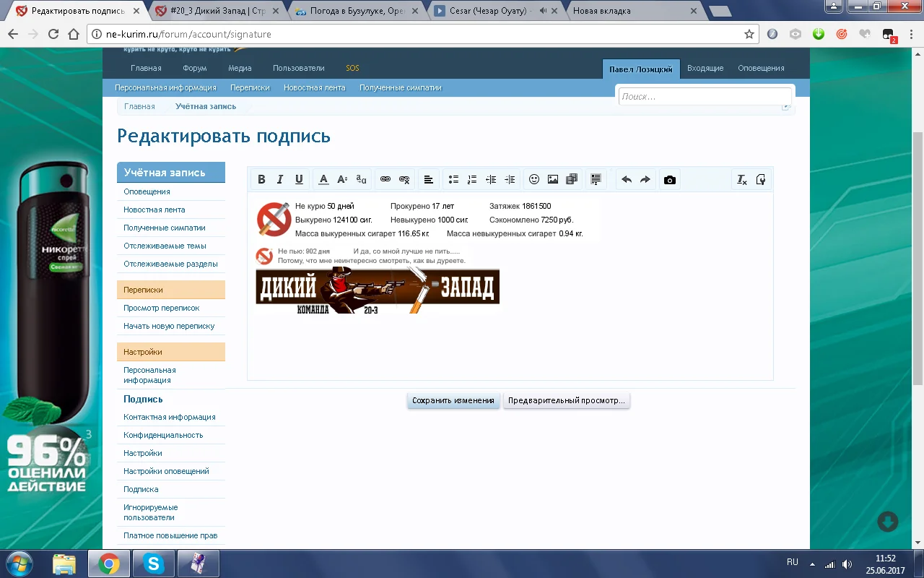Click the Сохранить изменения button
Viewport: 924px width, 578px height.
pos(453,400)
